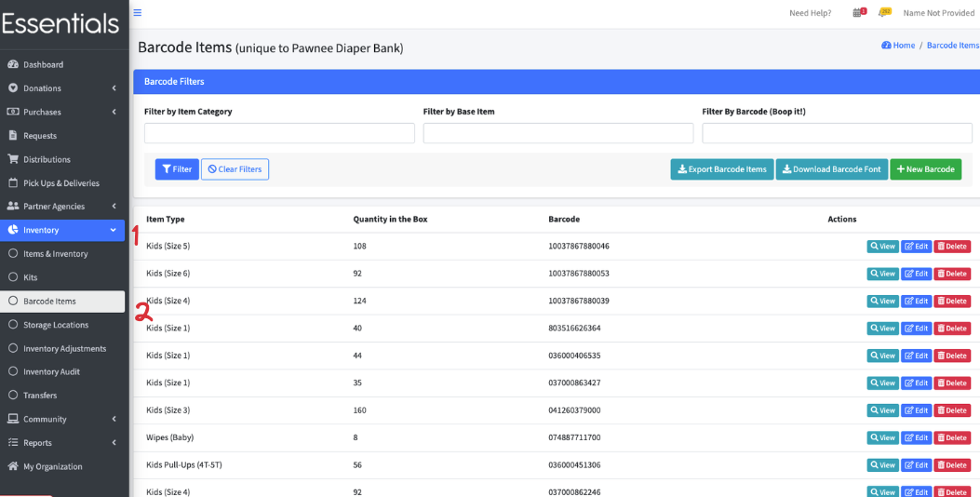Expand the Reports submenu chevron
980x497 pixels.
[114, 443]
